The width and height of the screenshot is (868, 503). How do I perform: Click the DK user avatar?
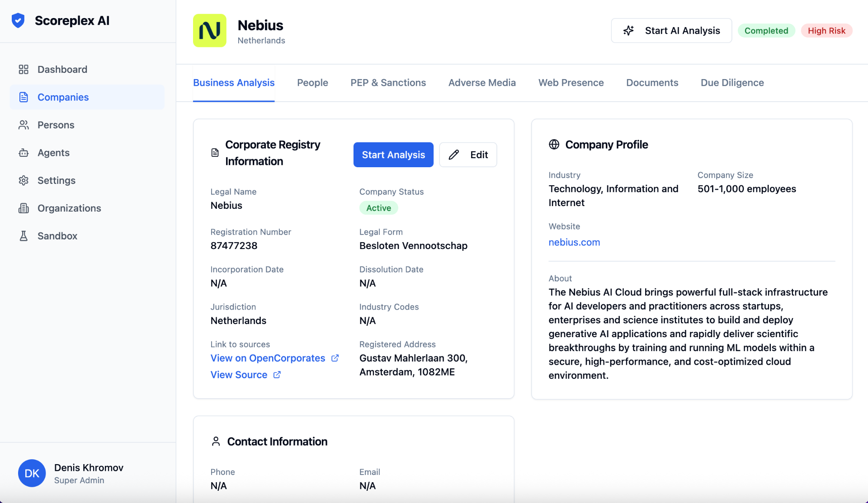click(32, 473)
